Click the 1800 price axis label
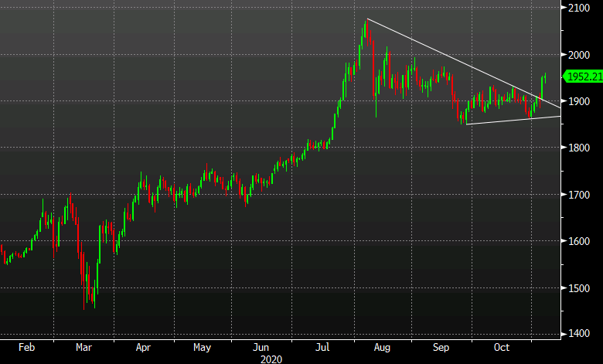The image size is (603, 364). point(578,148)
